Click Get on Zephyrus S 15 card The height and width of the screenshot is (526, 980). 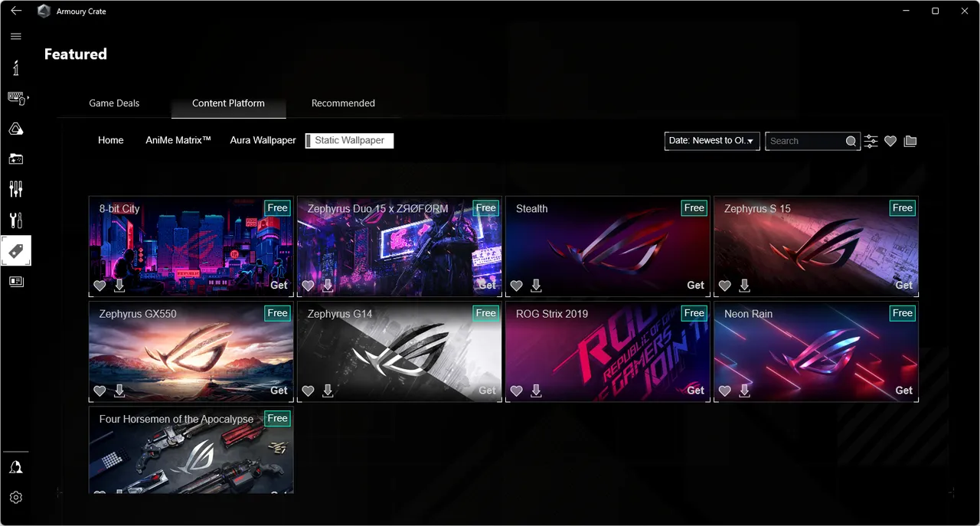[904, 286]
